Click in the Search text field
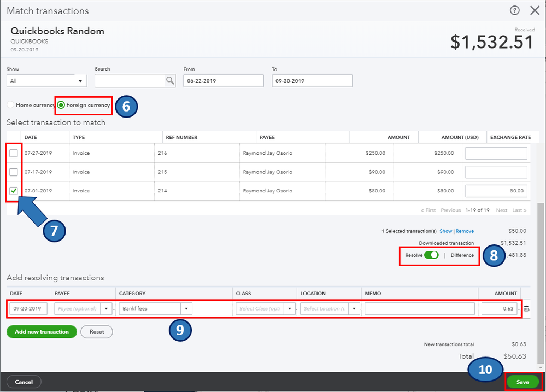546x392 pixels. pyautogui.click(x=130, y=80)
